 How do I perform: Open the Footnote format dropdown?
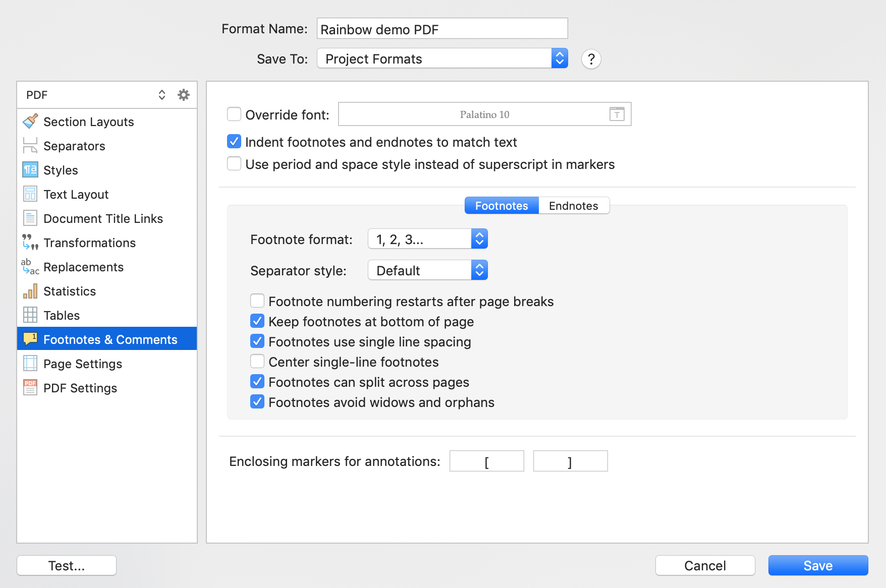click(x=428, y=239)
